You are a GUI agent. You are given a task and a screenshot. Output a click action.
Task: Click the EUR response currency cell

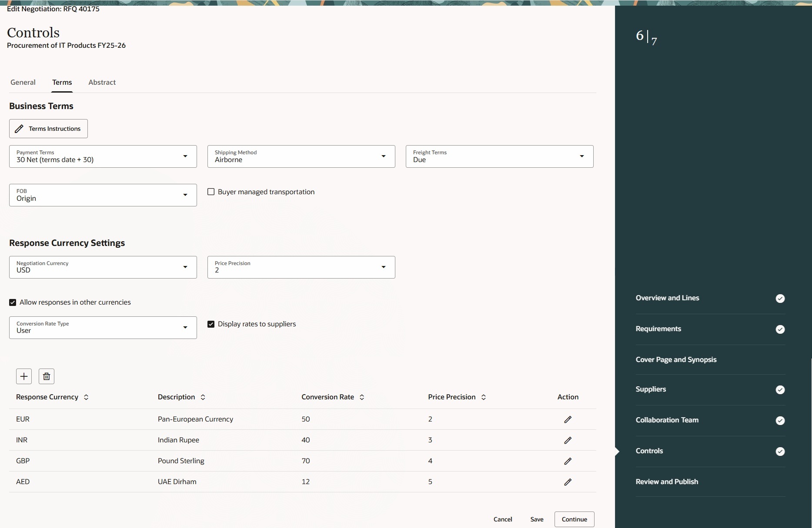23,419
